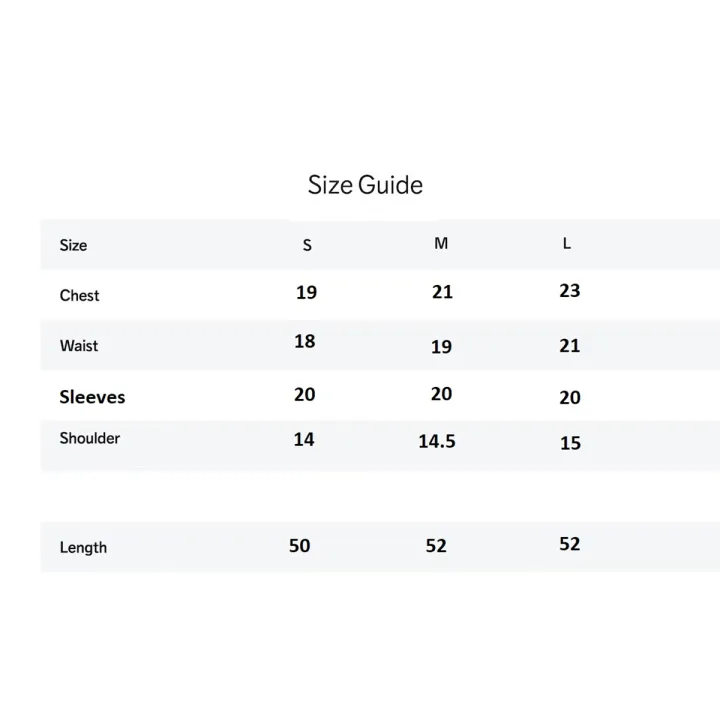Click the Length value for size L

[x=569, y=544]
